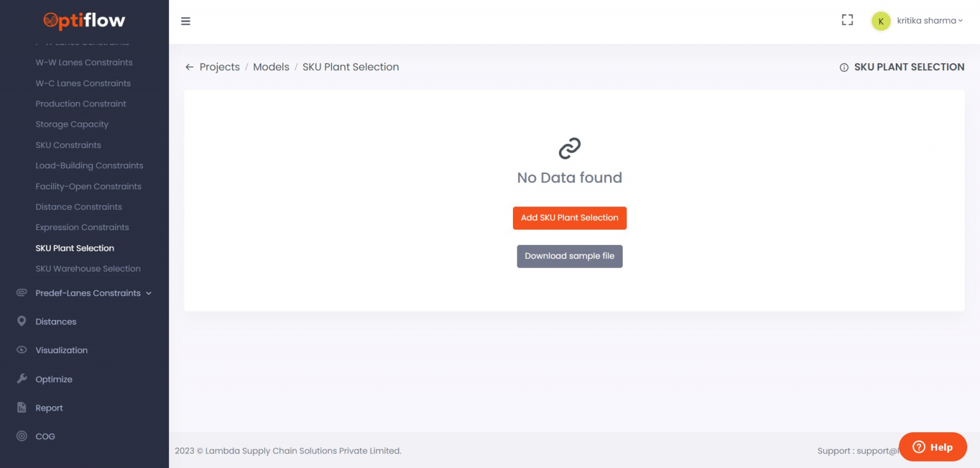Screen dimensions: 980x468
Task: Click the COG target icon
Action: (x=22, y=436)
